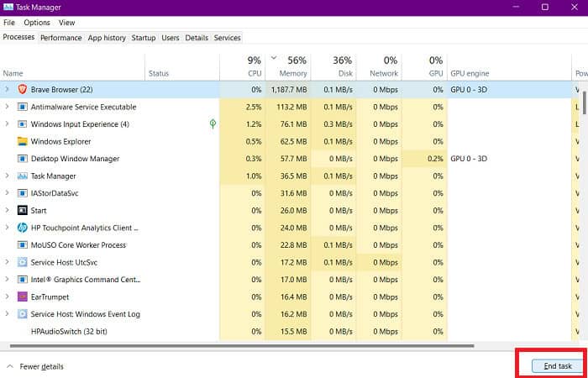Image resolution: width=588 pixels, height=378 pixels.
Task: Switch to the Users tab
Action: (171, 38)
